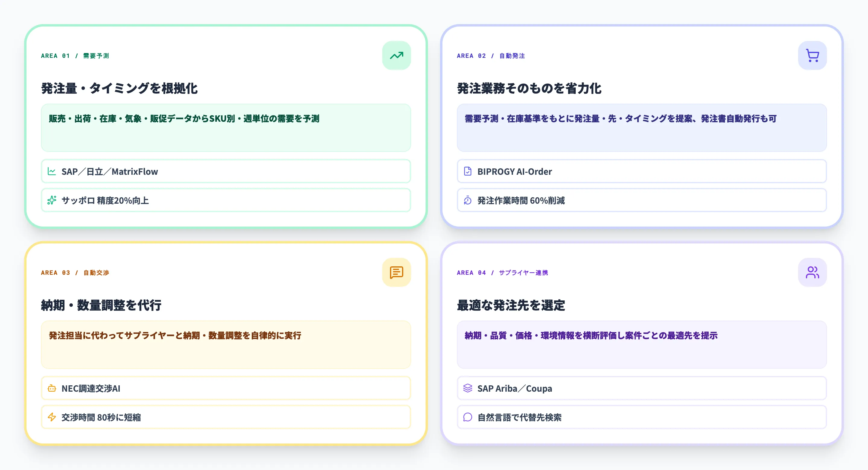Select the people icon on Area 04 card
The width and height of the screenshot is (868, 470).
click(813, 272)
